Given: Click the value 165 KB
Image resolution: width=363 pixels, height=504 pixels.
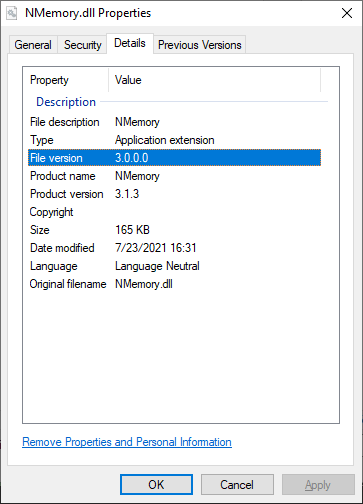Looking at the screenshot, I should [x=132, y=230].
